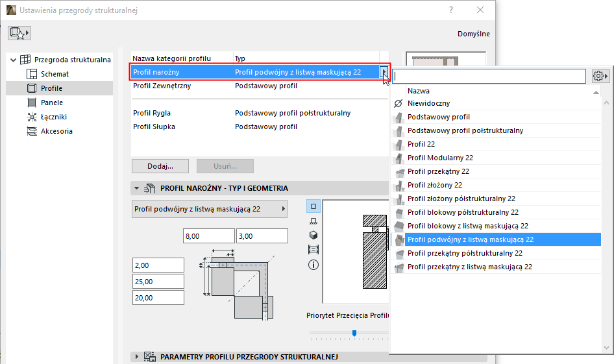614x364 pixels.
Task: Select the 3D cube preview icon
Action: [313, 235]
